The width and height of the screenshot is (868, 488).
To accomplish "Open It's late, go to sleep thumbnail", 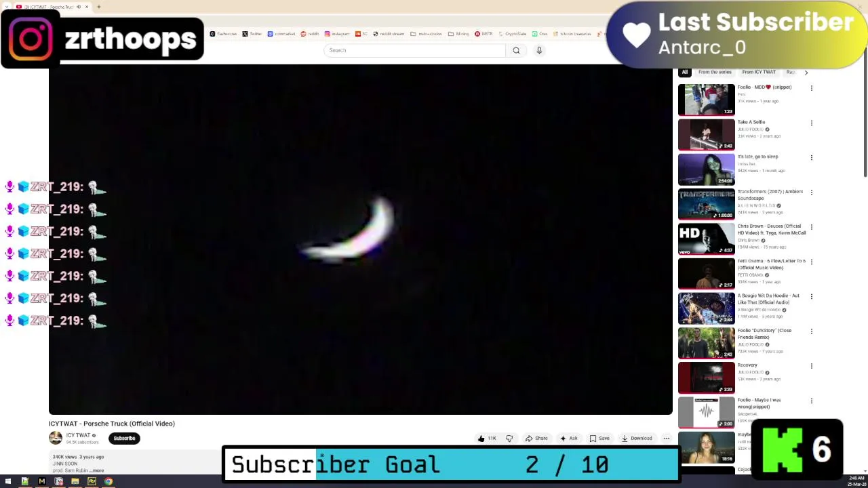I will coord(706,169).
